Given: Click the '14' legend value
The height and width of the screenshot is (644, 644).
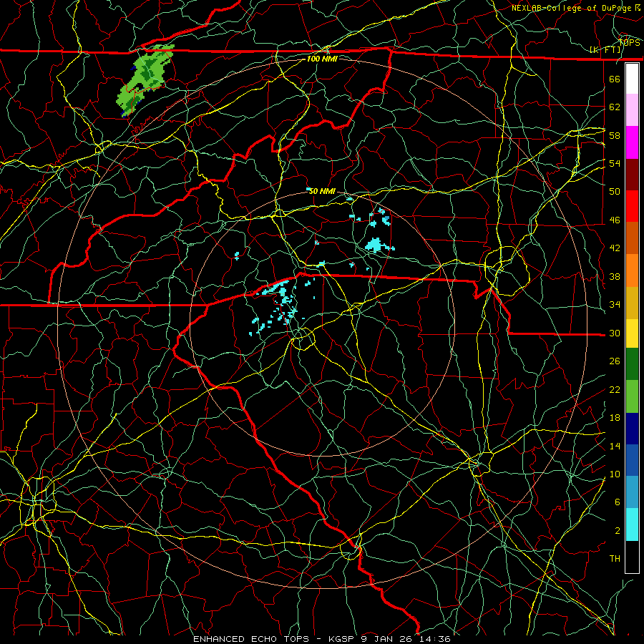Looking at the screenshot, I should [x=615, y=446].
